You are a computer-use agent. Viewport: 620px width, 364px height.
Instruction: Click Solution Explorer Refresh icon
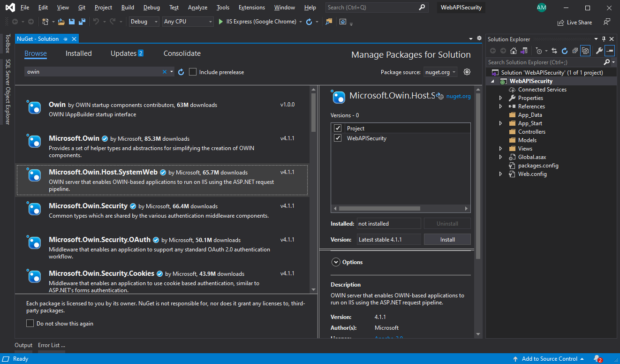tap(565, 51)
